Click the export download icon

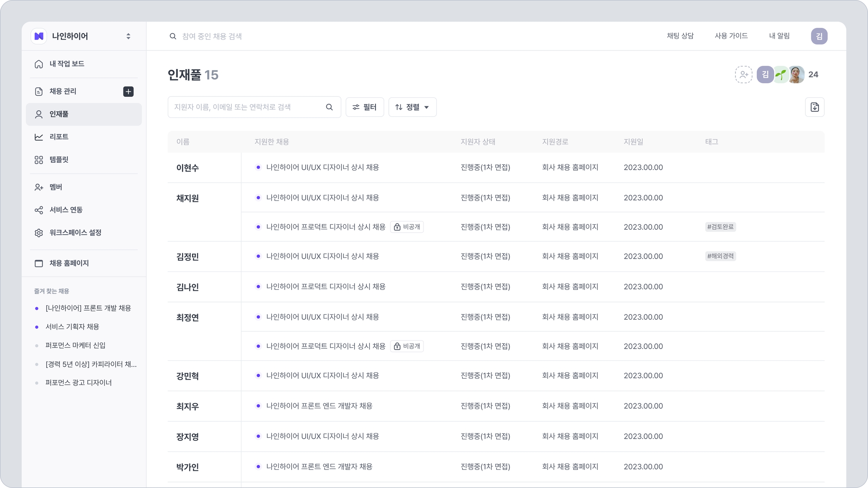click(x=815, y=107)
